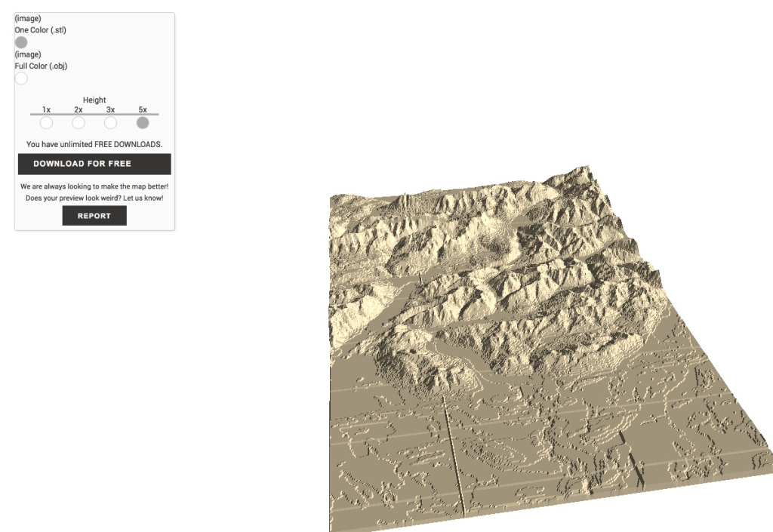Click the '1x' label on the height scale

[47, 109]
